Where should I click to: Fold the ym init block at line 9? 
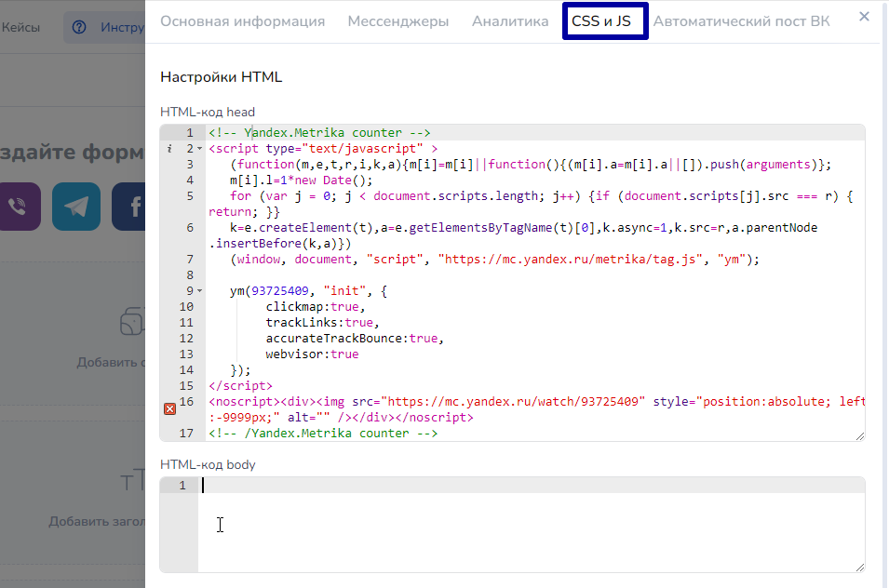(199, 291)
